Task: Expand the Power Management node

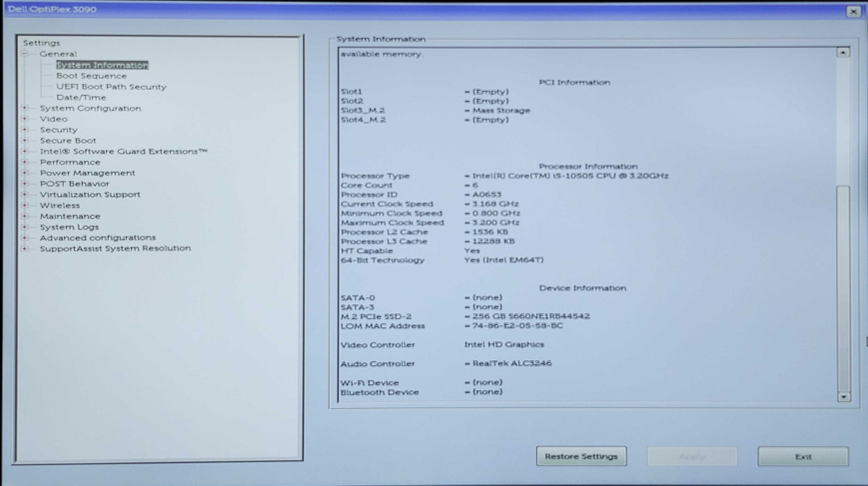Action: click(x=25, y=173)
